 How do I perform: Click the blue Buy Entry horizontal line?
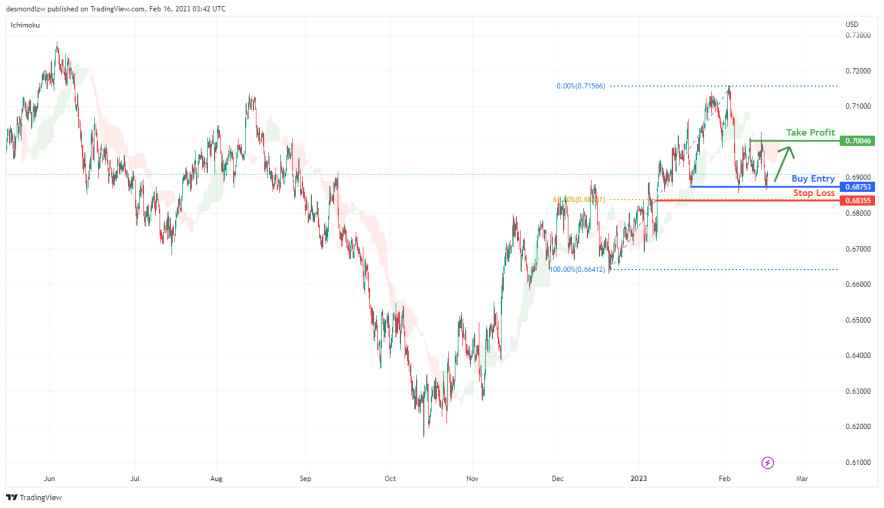tap(764, 187)
